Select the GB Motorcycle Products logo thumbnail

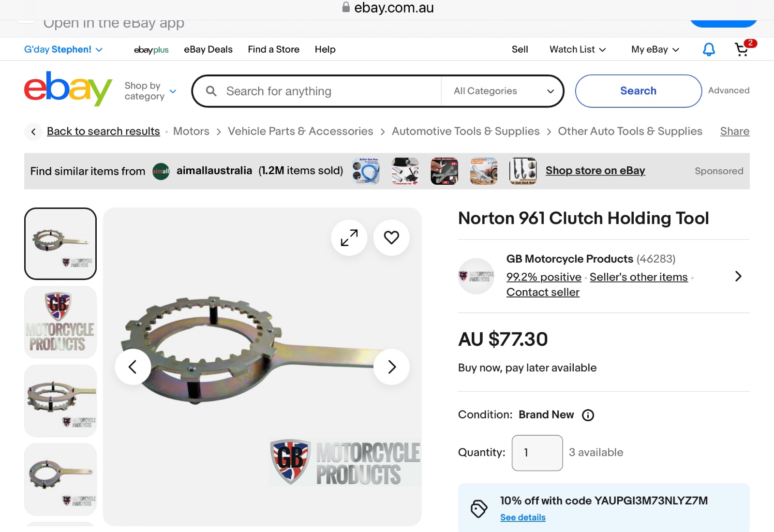[60, 322]
